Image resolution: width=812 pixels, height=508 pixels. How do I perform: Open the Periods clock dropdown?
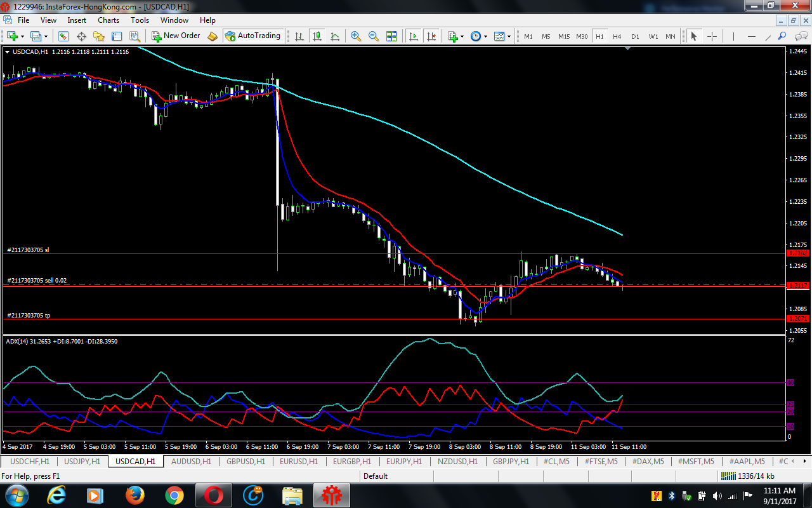coord(479,36)
